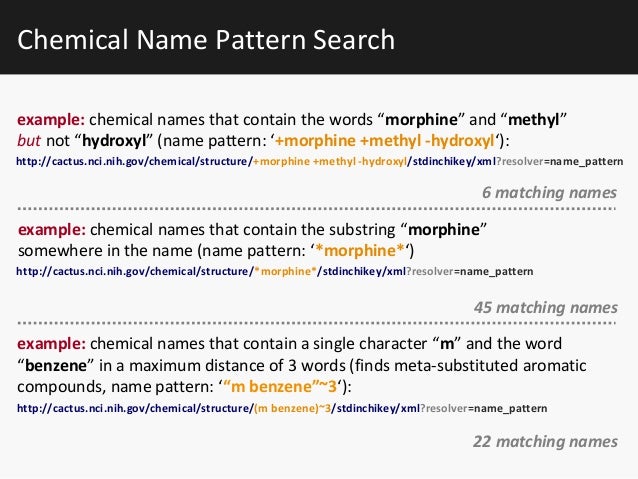Viewport: 638px width, 479px height.
Task: Click the '6 matching names' text
Action: click(x=549, y=192)
